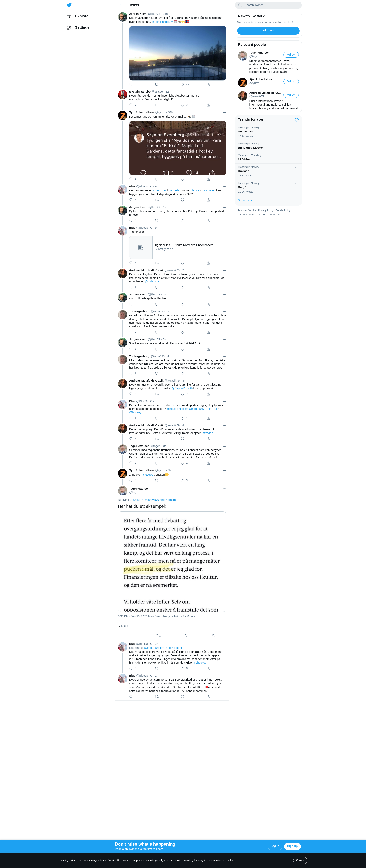The height and width of the screenshot is (868, 366).
Task: Click the Twitter bird logo
Action: point(69,5)
